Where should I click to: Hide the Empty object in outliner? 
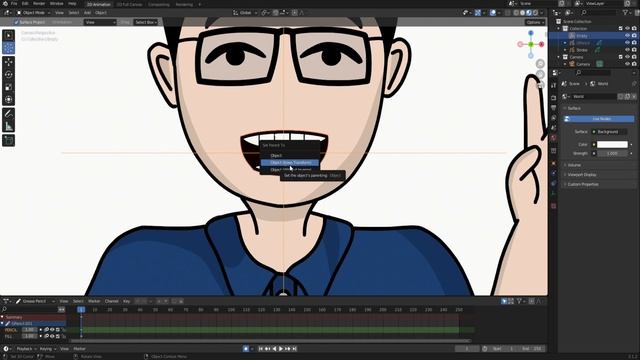627,36
